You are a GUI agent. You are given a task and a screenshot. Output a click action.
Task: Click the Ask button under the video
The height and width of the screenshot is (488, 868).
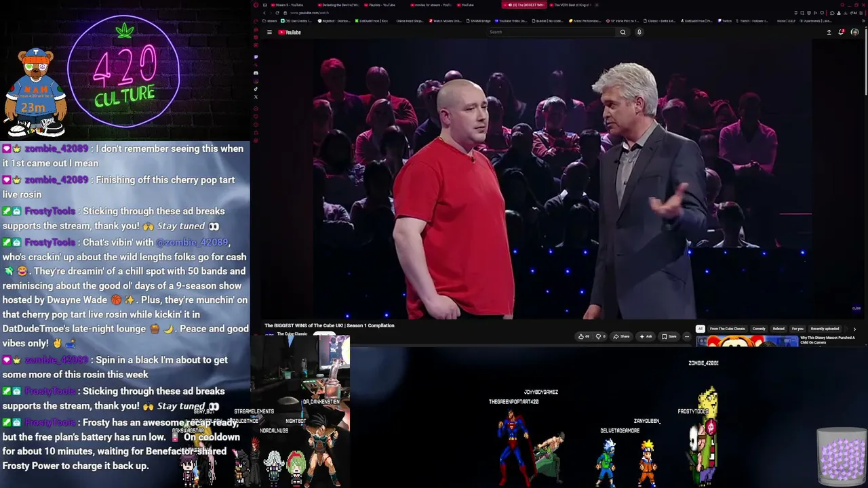tap(647, 336)
